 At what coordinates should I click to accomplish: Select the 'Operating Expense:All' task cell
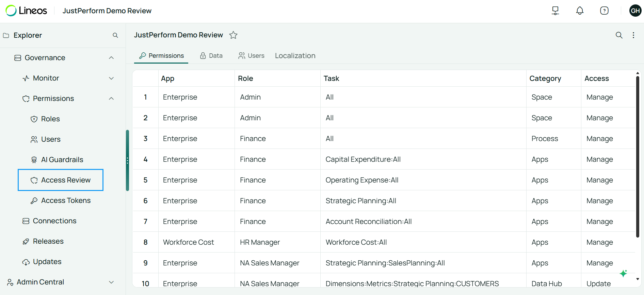423,180
